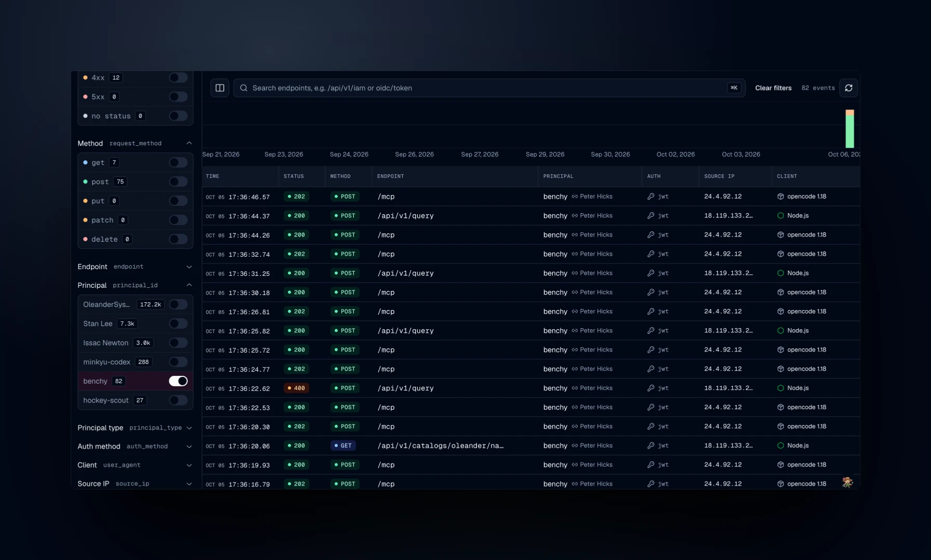Enable the 5xx status filter toggle
This screenshot has width=931, height=560.
coord(178,97)
